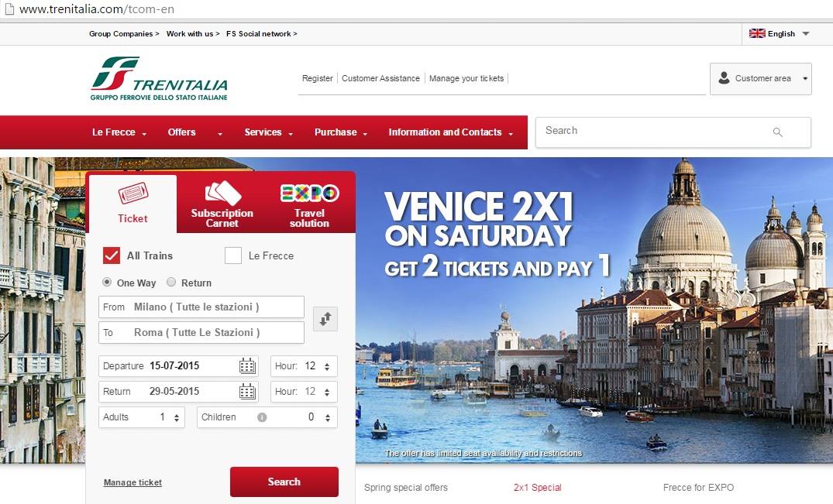Screen dimensions: 833x504
Task: Select the Return radio button
Action: (x=171, y=283)
